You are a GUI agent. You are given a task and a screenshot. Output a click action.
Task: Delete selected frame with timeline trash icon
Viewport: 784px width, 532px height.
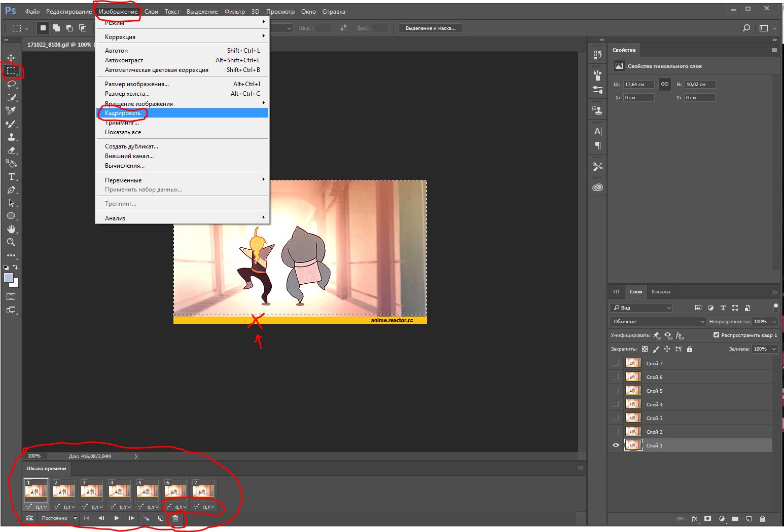(x=175, y=518)
